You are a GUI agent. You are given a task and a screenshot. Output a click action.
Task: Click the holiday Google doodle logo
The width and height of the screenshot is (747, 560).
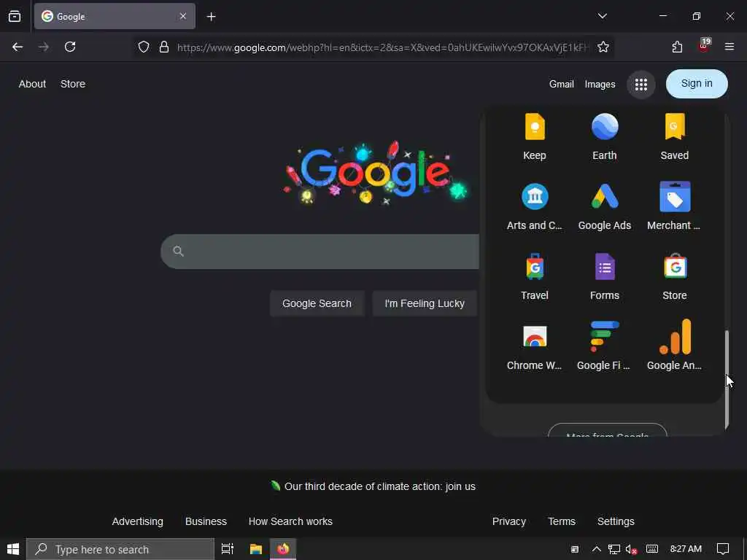click(376, 173)
